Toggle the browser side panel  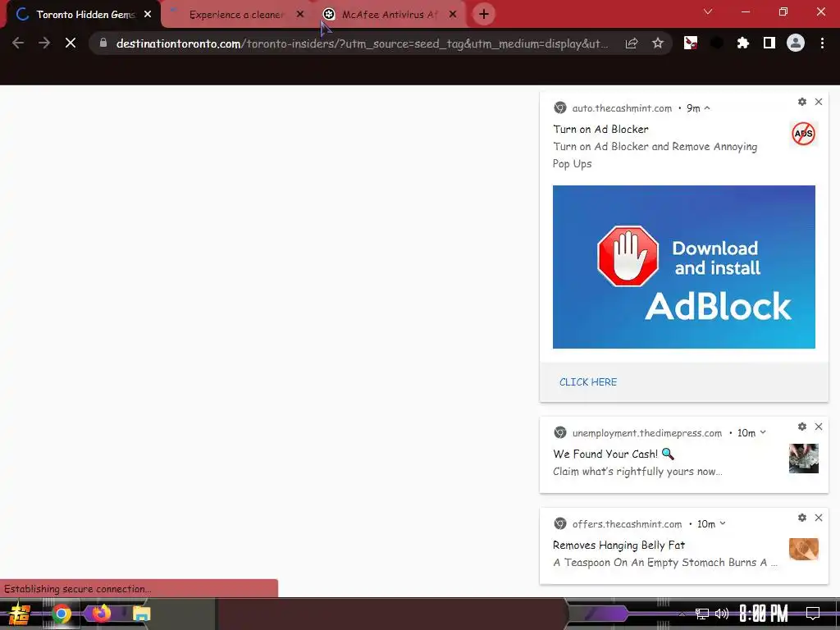769,43
